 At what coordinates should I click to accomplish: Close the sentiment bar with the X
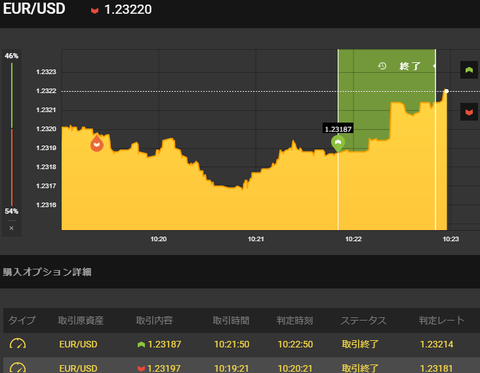(x=11, y=228)
